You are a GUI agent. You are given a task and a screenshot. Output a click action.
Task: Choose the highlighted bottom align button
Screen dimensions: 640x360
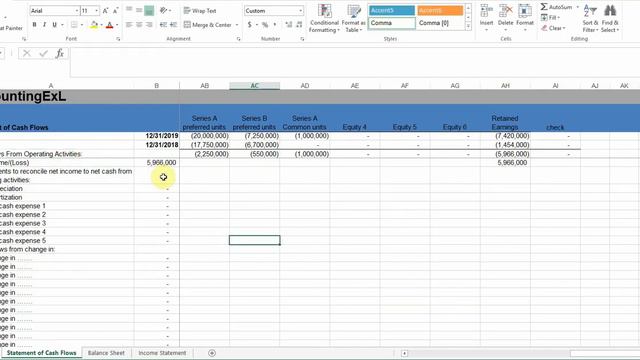tap(149, 10)
